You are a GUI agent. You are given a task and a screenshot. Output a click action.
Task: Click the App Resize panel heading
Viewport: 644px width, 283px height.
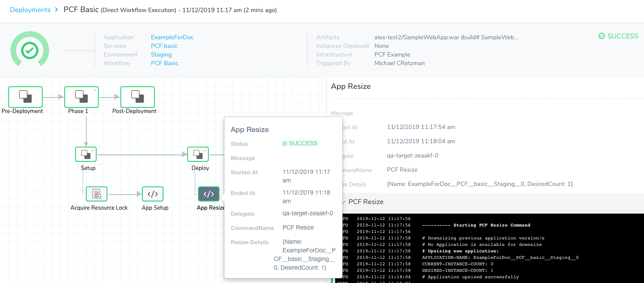(351, 86)
